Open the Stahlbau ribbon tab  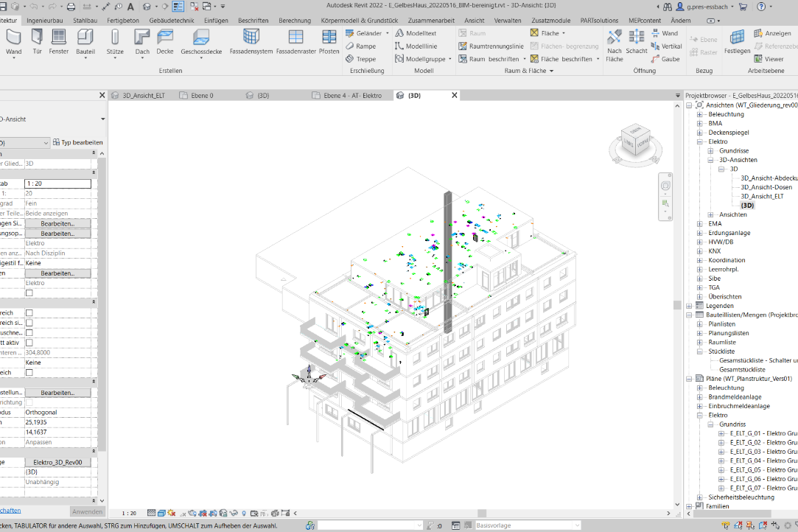[86, 21]
